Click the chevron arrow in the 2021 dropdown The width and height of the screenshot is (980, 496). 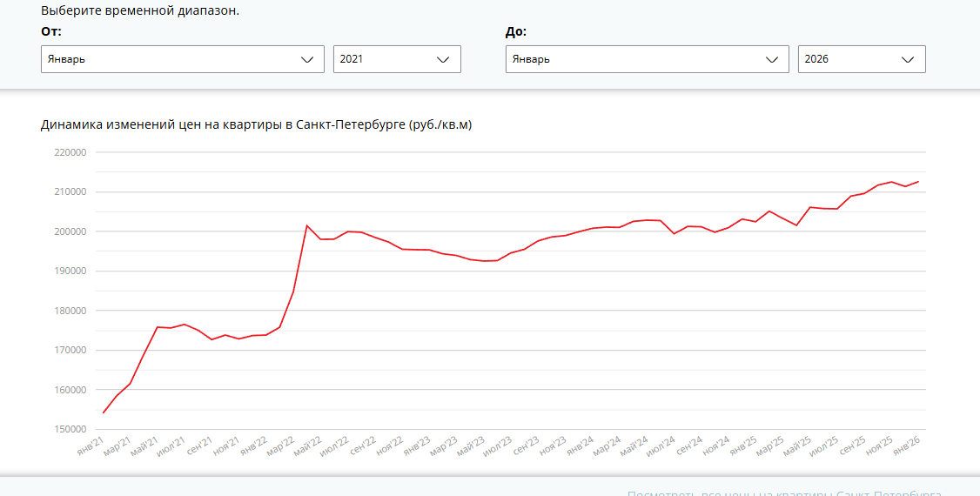(x=443, y=60)
